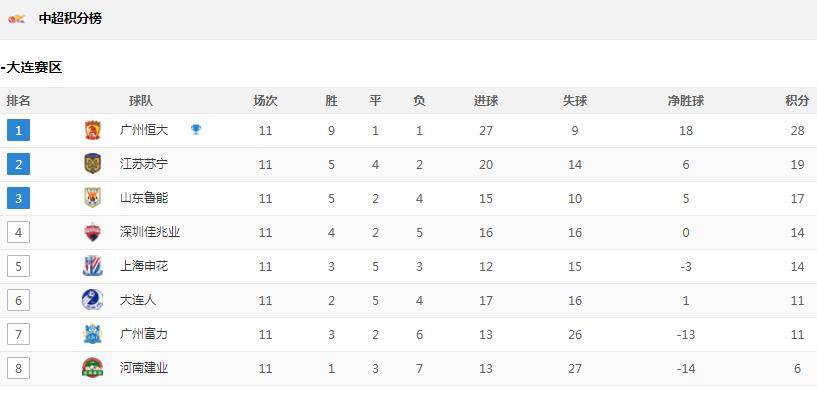
Task: Click the 进球 column header
Action: click(x=486, y=101)
